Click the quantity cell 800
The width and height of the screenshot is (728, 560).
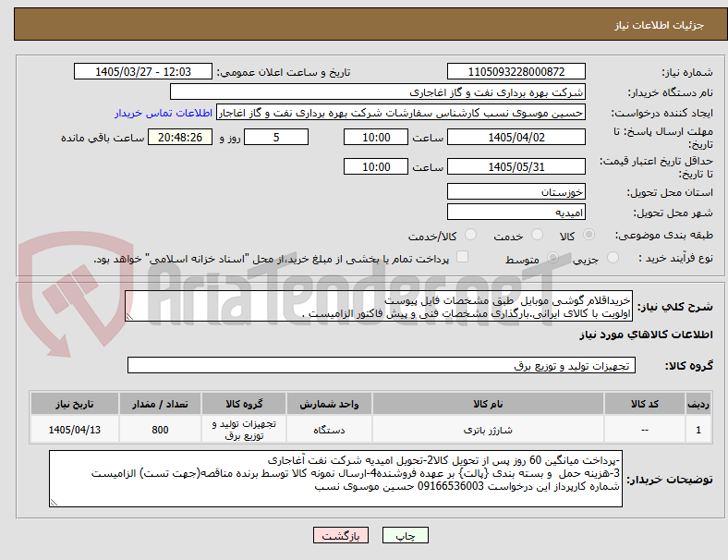(x=160, y=430)
